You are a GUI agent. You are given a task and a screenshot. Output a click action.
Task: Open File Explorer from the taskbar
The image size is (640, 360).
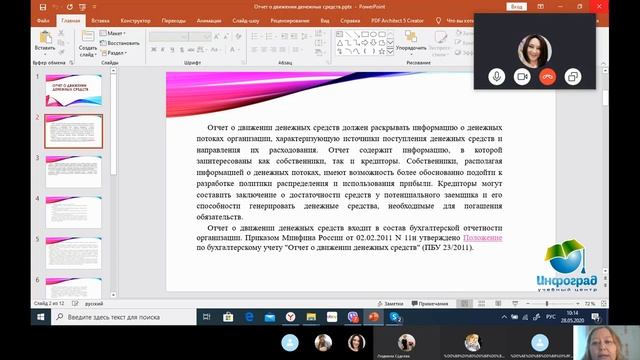pyautogui.click(x=311, y=317)
